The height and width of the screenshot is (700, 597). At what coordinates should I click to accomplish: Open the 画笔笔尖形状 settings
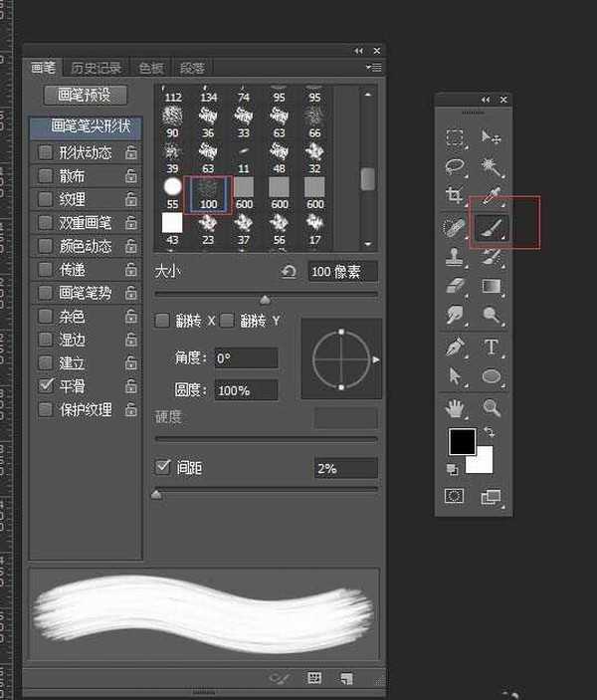click(86, 127)
